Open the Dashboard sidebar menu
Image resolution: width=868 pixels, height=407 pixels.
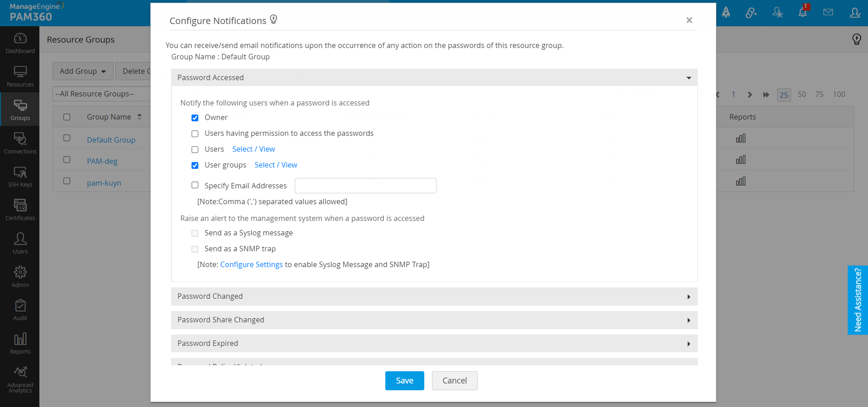click(20, 43)
